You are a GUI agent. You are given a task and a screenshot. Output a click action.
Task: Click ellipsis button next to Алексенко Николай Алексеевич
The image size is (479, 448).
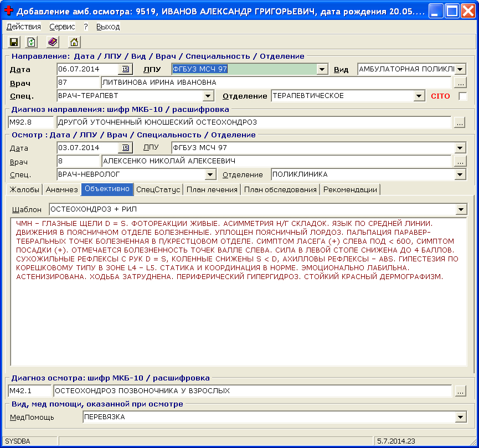coord(460,161)
